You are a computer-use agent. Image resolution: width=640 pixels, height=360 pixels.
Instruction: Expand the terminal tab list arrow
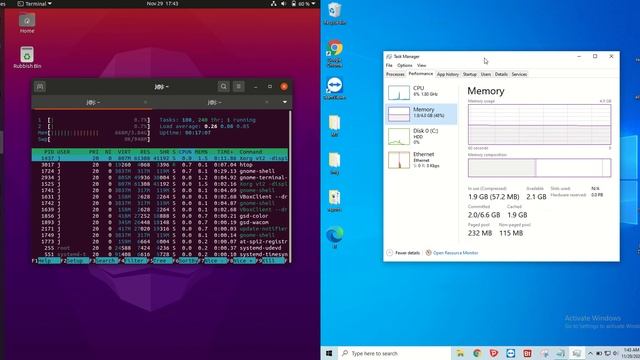coord(284,102)
